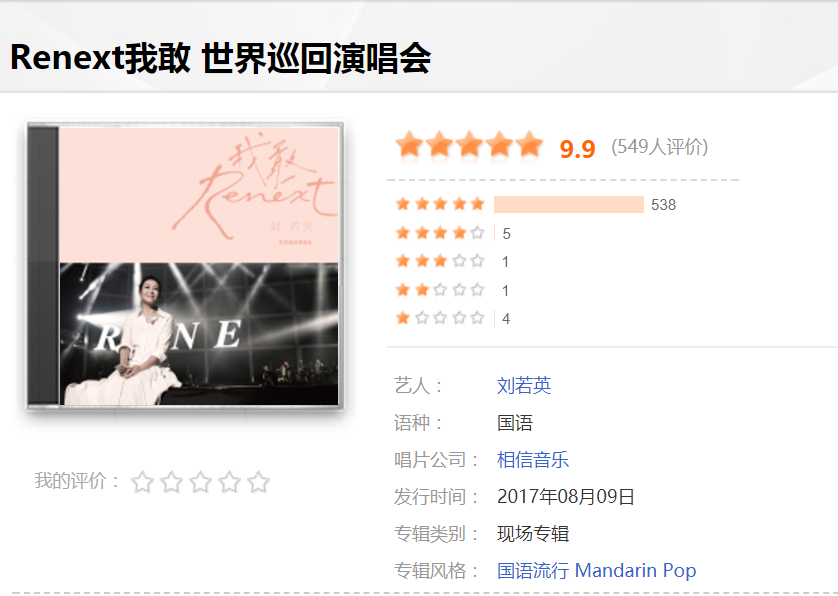Viewport: 838px width, 596px height.
Task: Click the release date 2017年08月09日
Action: (565, 497)
